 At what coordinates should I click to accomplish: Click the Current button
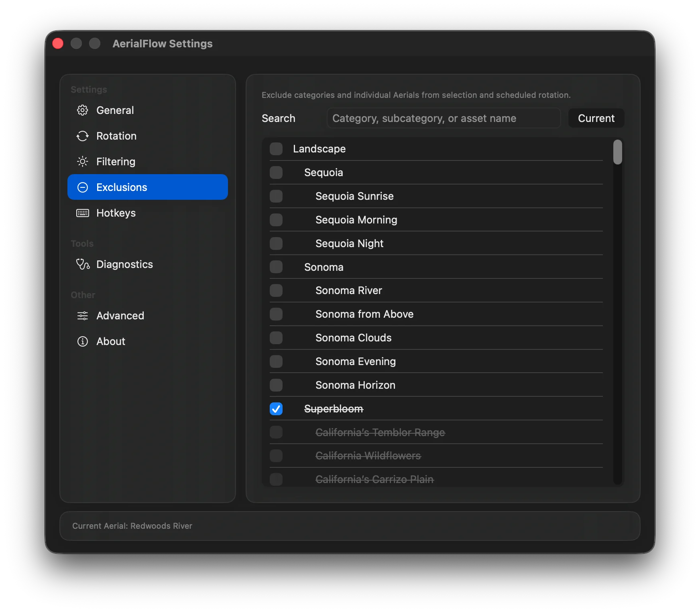point(596,118)
